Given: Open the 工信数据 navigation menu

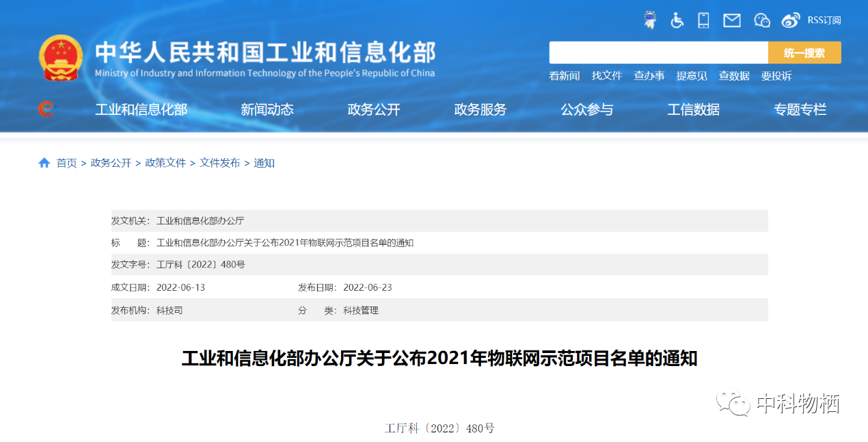Looking at the screenshot, I should [x=694, y=109].
